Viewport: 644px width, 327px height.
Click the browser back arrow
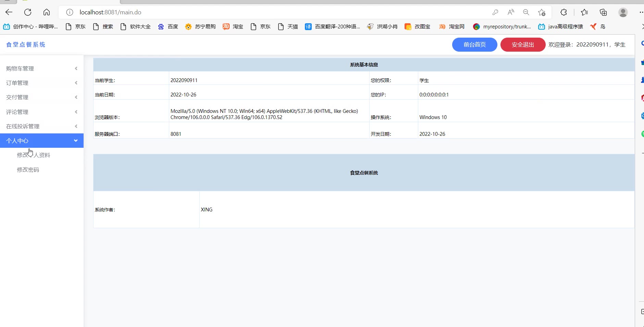click(9, 12)
